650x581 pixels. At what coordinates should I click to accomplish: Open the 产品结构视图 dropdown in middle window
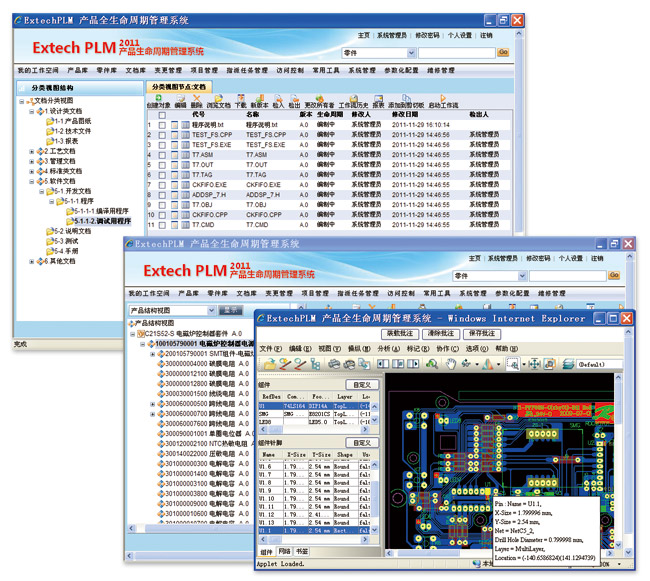pyautogui.click(x=211, y=310)
